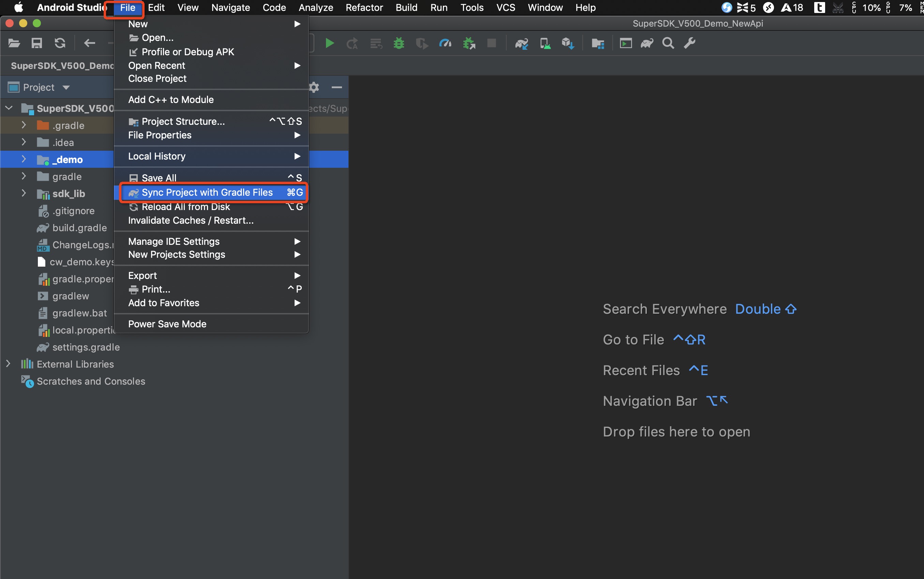The image size is (924, 579).
Task: Open the Apple menu
Action: [x=18, y=7]
